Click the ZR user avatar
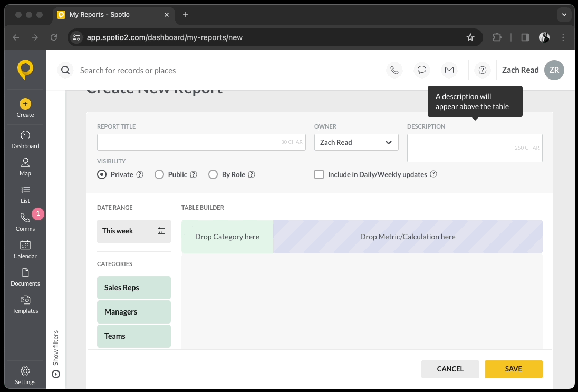The height and width of the screenshot is (392, 578). [x=554, y=70]
